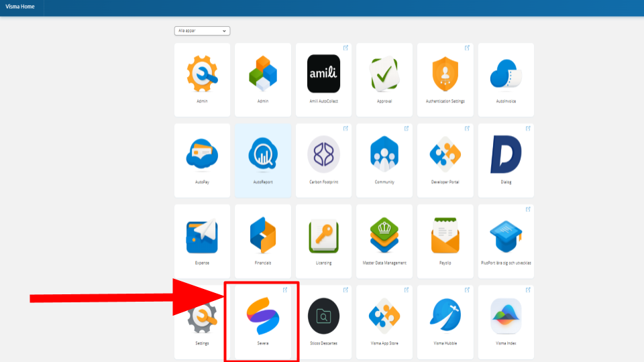Click external link icon on Community tile
644x362 pixels.
(x=407, y=129)
